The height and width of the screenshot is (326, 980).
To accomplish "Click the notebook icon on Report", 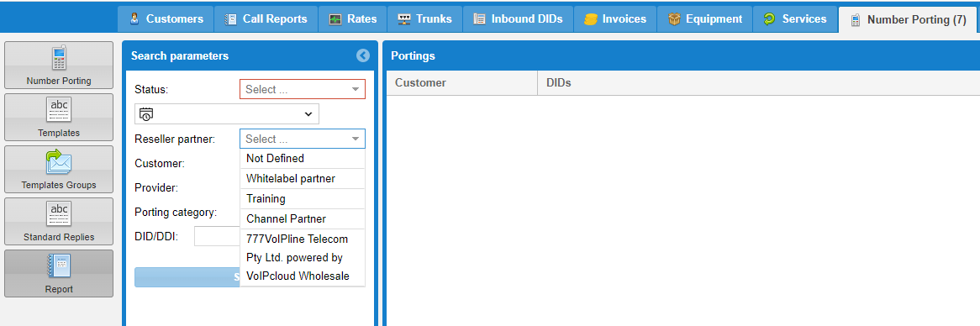I will pos(59,266).
